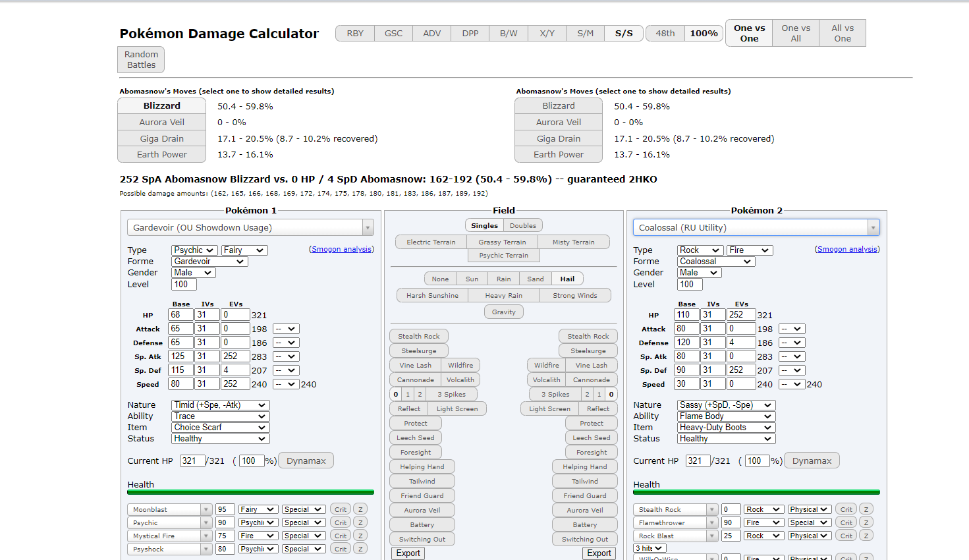This screenshot has height=560, width=969.
Task: Open Pokémon 2 Heavy-Duty Boots item dropdown
Action: (x=727, y=428)
